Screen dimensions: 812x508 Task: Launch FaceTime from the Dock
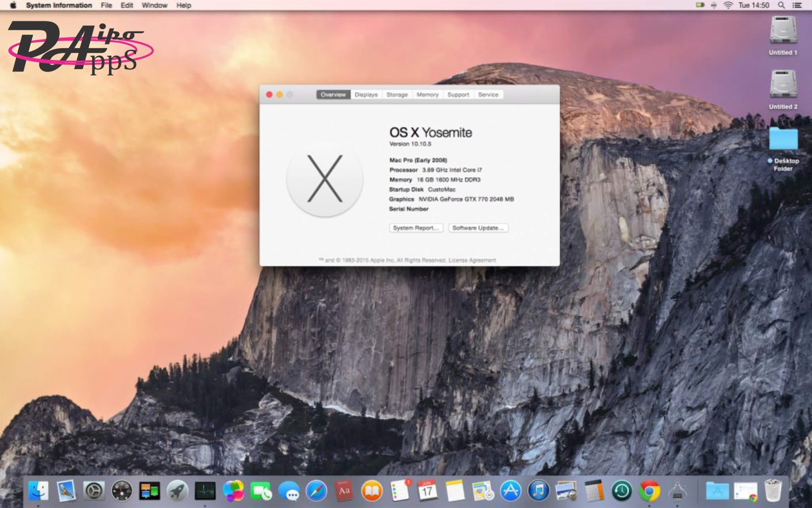coord(261,491)
